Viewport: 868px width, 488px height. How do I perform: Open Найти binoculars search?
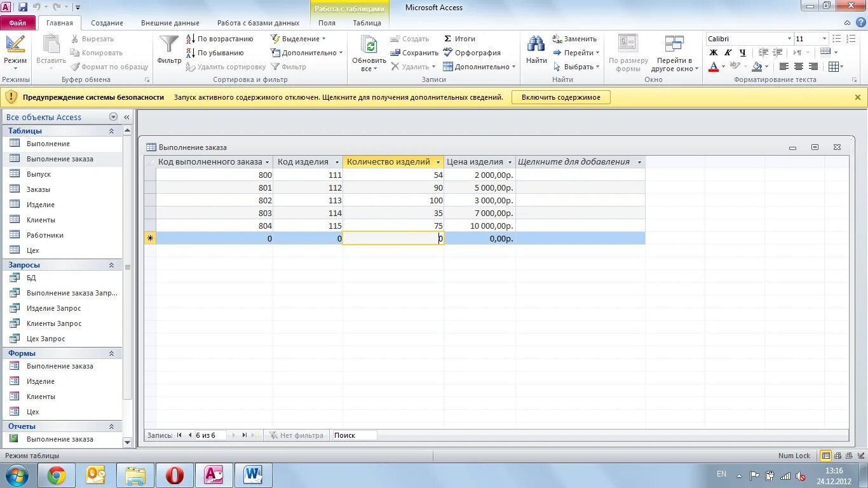[536, 51]
